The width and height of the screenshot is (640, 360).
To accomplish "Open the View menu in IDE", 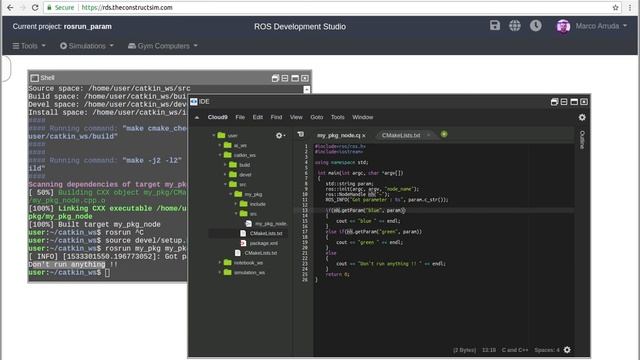I will pos(296,117).
